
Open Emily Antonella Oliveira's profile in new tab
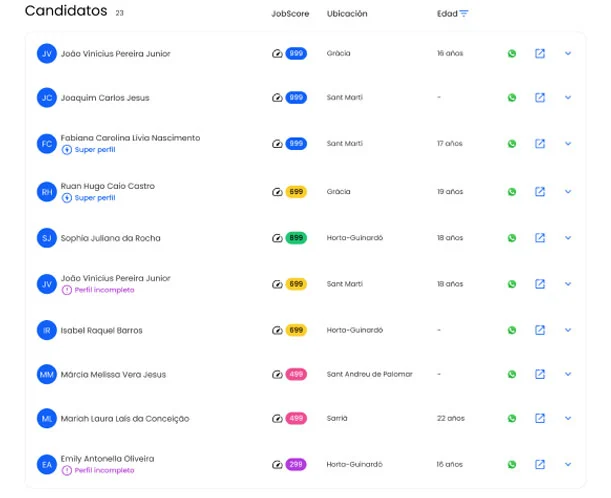pyautogui.click(x=539, y=465)
